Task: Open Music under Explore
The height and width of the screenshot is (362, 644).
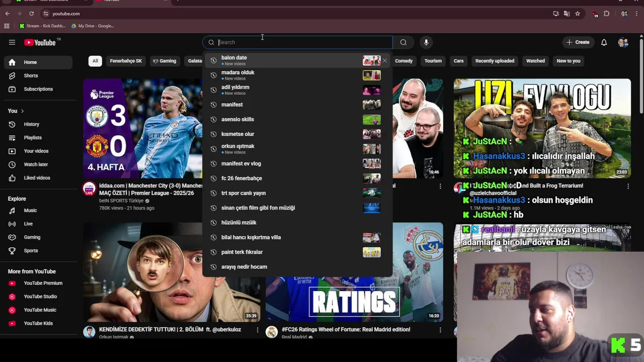Action: coord(38,210)
